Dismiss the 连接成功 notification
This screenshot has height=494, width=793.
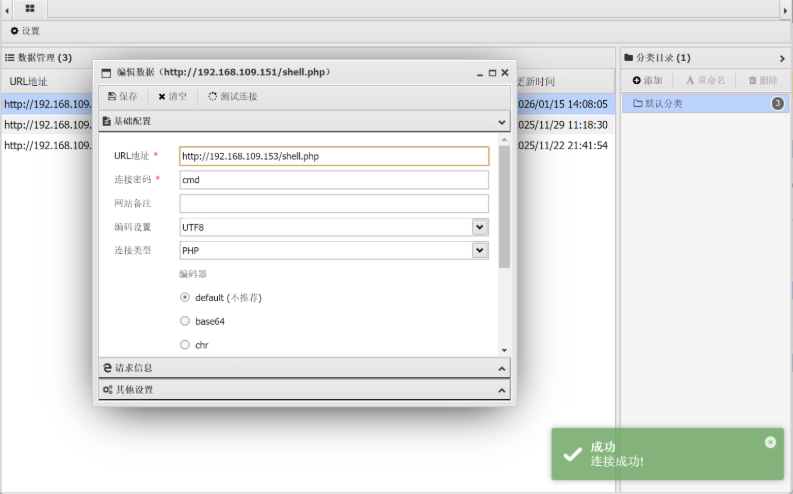coord(770,442)
